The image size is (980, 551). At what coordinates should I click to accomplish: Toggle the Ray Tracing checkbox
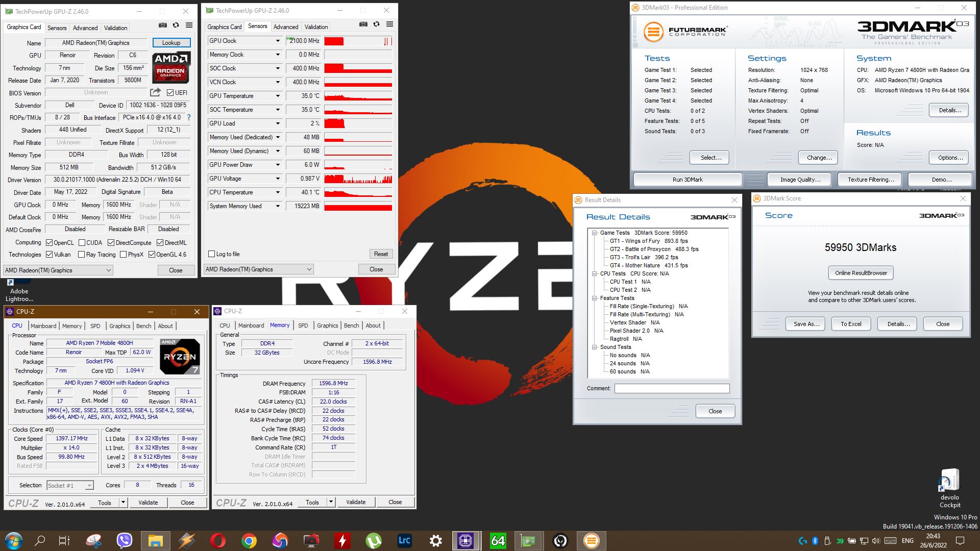tap(82, 254)
